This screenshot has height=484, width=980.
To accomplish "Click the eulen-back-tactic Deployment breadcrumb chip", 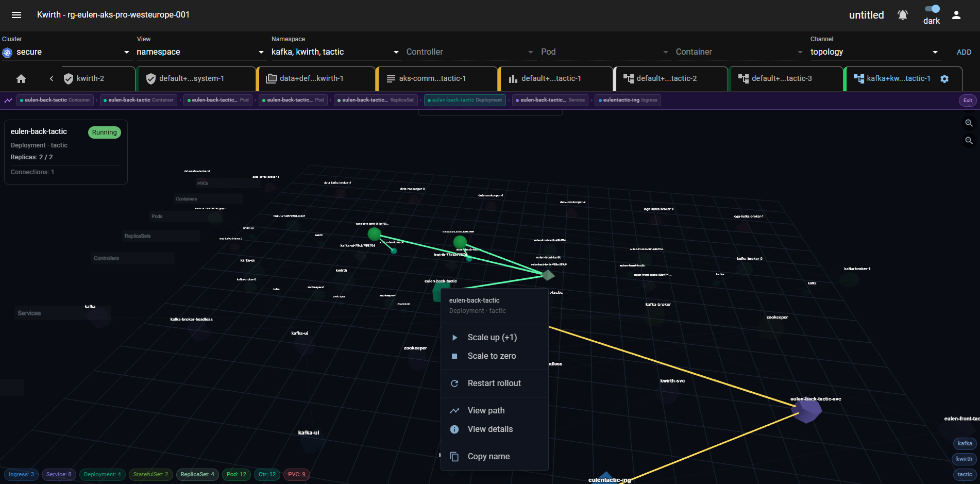I will (464, 101).
